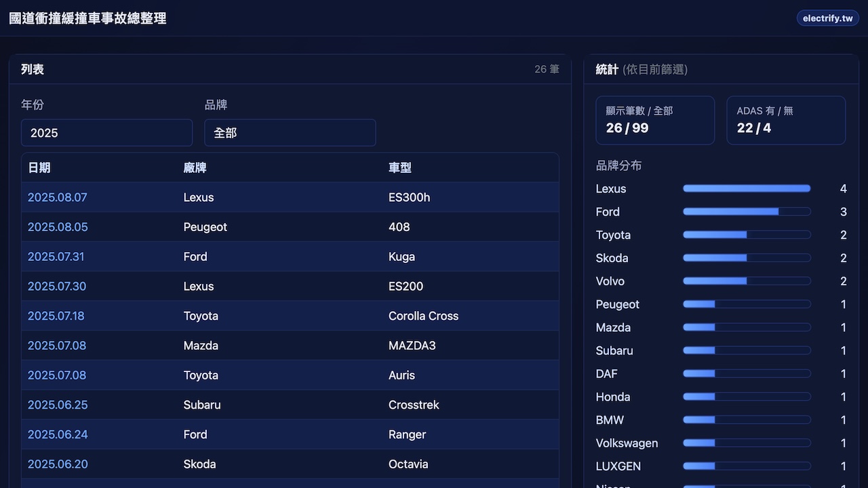Click the 列表 panel heading
Image resolution: width=868 pixels, height=488 pixels.
(33, 69)
